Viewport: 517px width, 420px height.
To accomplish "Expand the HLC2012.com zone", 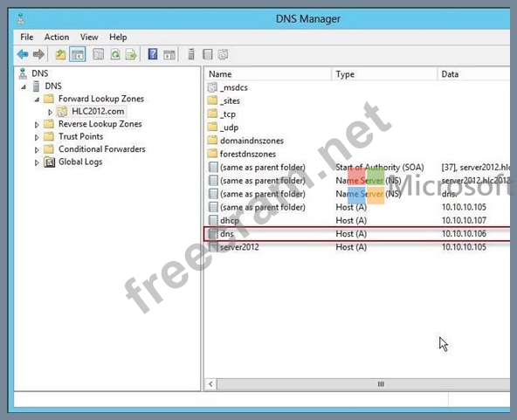I will (x=50, y=112).
